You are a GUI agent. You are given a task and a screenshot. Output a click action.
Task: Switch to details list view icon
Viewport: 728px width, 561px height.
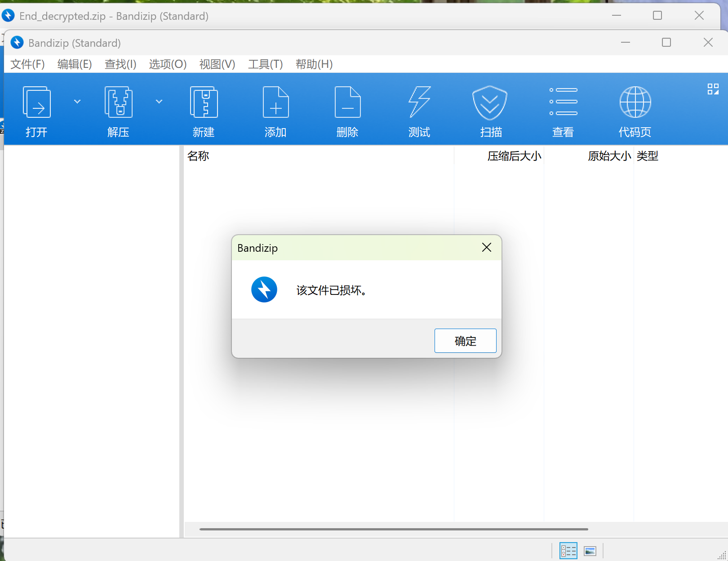[568, 551]
